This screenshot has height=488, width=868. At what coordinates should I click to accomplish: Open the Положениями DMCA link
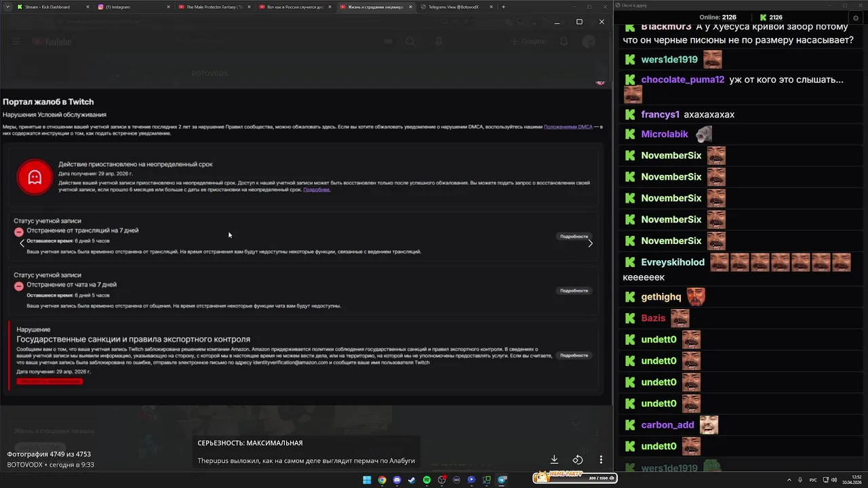click(x=568, y=127)
